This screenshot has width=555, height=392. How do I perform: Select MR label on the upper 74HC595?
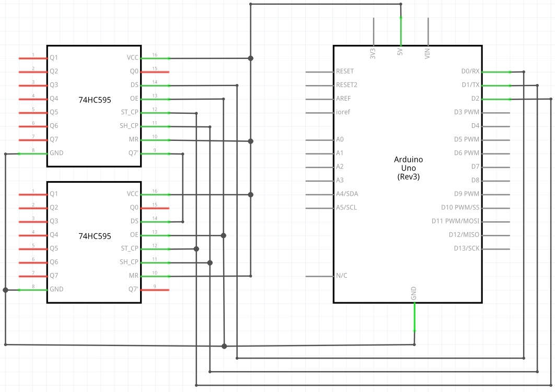coord(134,139)
